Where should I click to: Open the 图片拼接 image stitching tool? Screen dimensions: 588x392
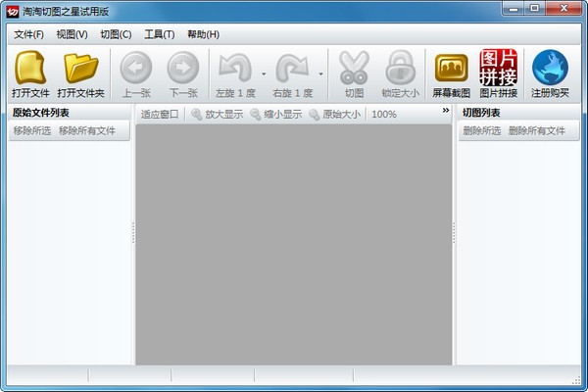(x=499, y=74)
